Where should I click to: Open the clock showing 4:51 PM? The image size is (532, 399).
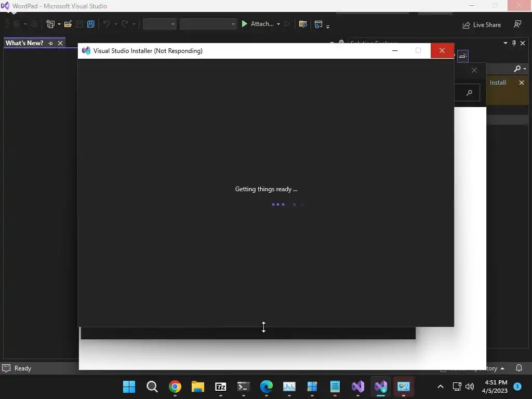[x=495, y=387]
